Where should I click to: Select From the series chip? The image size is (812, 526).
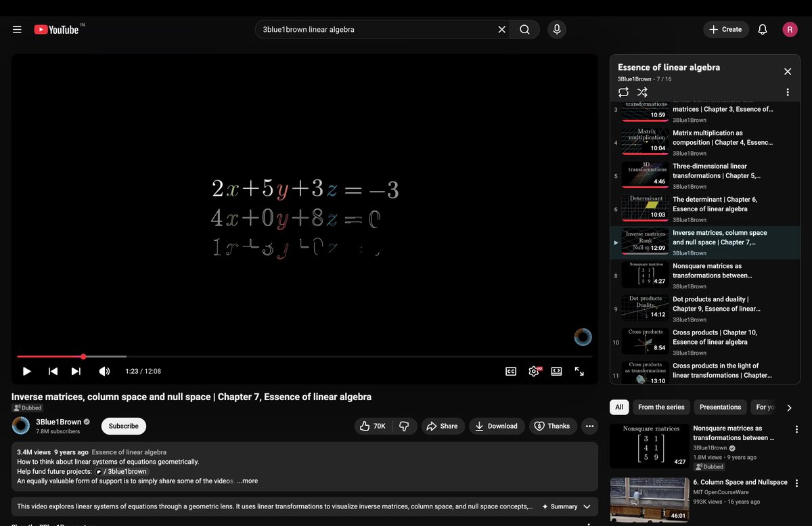point(661,407)
